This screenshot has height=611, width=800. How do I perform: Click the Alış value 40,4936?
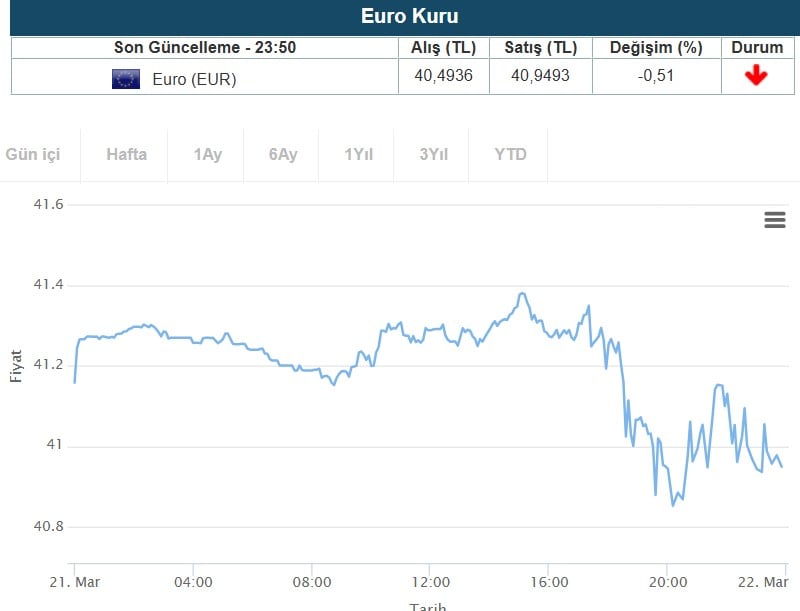coord(443,76)
